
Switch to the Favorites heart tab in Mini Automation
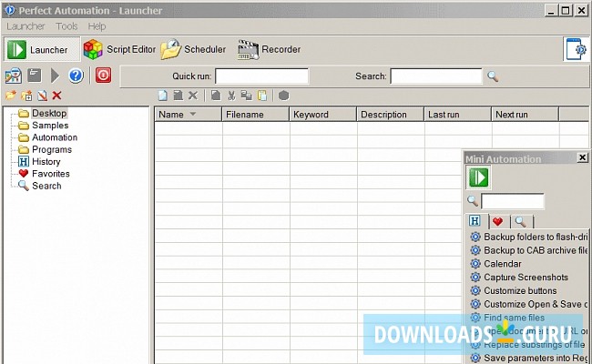tap(498, 221)
